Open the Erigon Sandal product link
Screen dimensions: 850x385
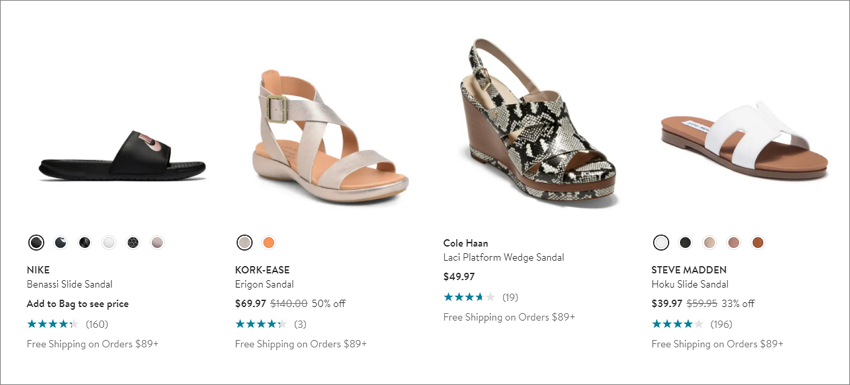265,284
